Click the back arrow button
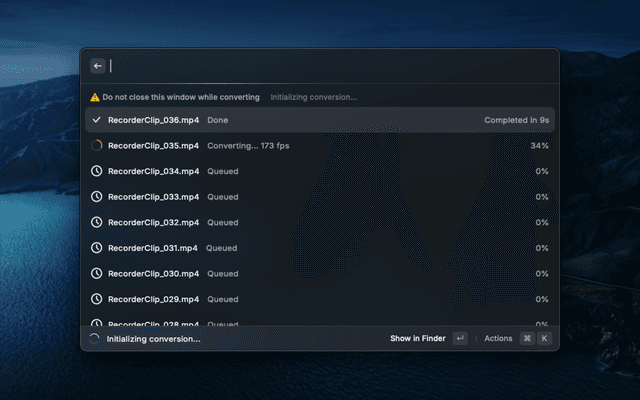 click(x=98, y=66)
